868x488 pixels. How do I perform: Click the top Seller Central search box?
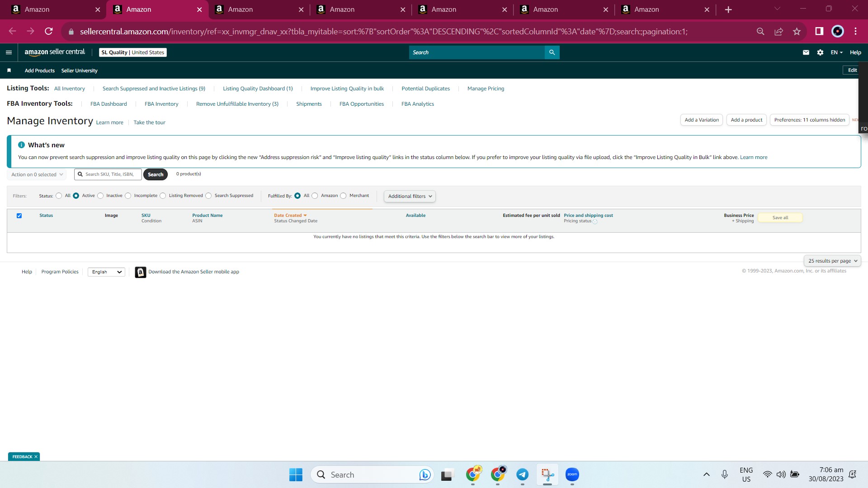pos(477,52)
